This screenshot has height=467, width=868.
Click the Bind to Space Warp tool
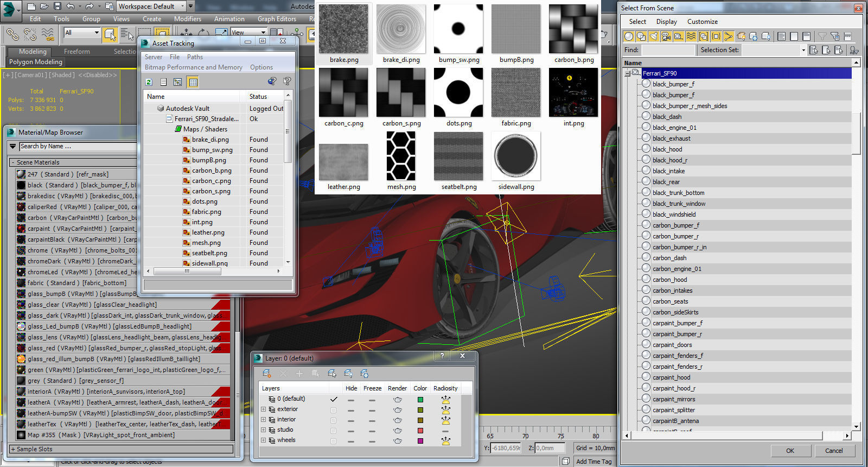tap(48, 35)
